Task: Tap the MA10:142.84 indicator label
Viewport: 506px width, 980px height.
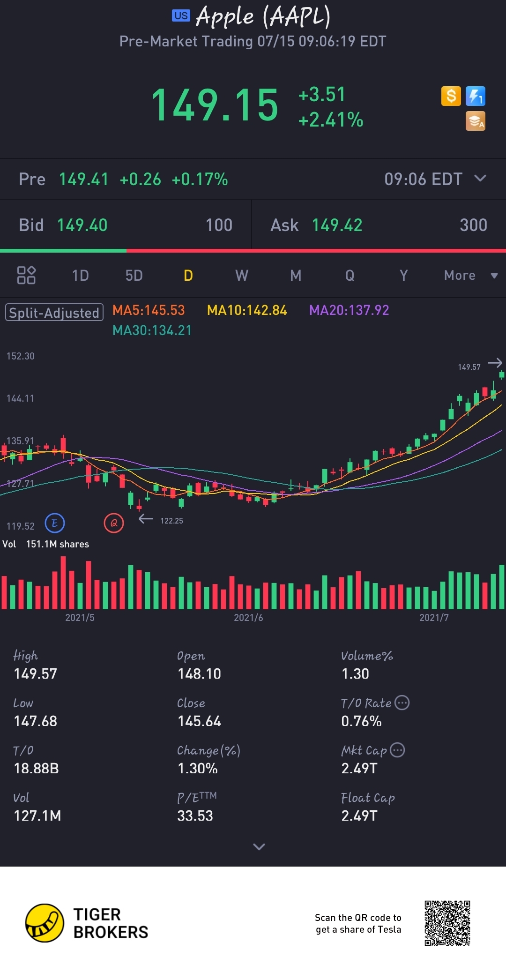Action: [247, 310]
